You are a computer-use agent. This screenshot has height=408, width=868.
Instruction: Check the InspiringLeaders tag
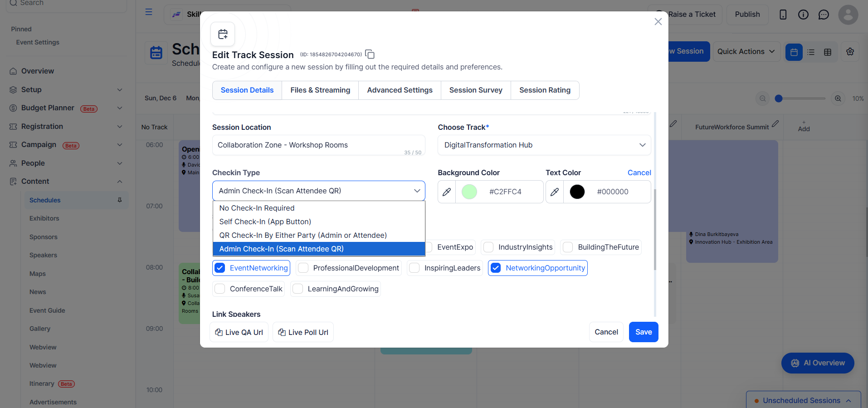[414, 268]
